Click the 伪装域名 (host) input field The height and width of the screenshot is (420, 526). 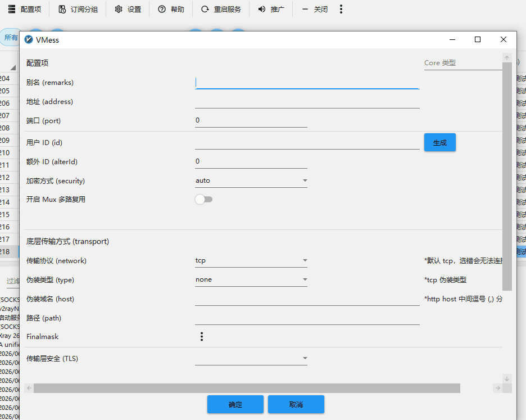click(x=307, y=299)
